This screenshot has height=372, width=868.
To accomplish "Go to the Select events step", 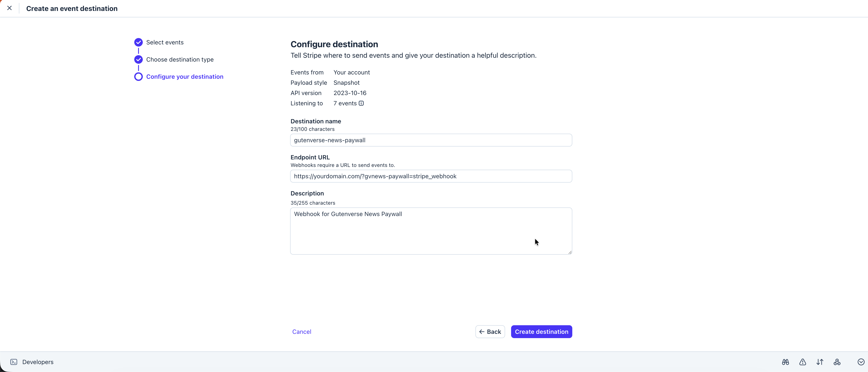I will pos(165,42).
